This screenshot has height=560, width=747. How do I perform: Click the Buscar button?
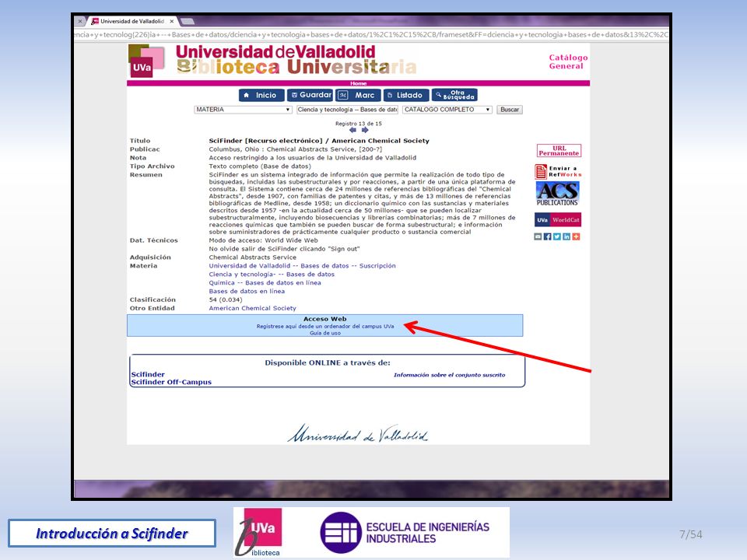point(509,110)
